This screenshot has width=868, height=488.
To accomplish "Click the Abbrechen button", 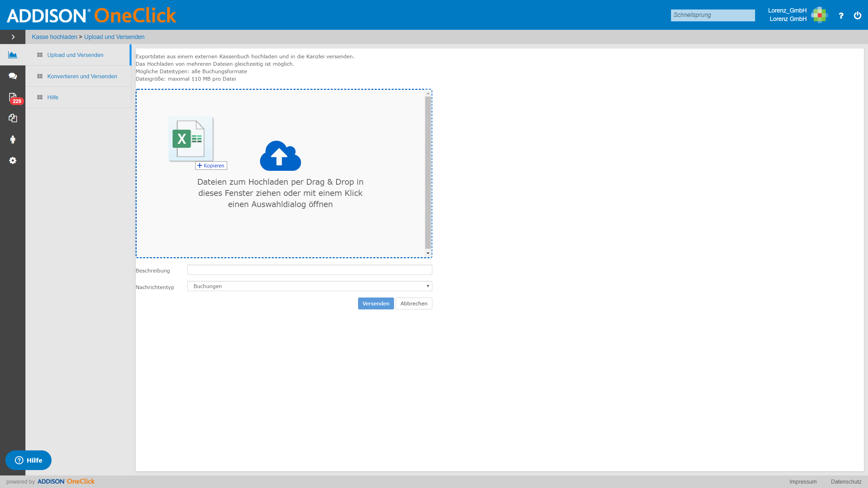I will pos(414,303).
